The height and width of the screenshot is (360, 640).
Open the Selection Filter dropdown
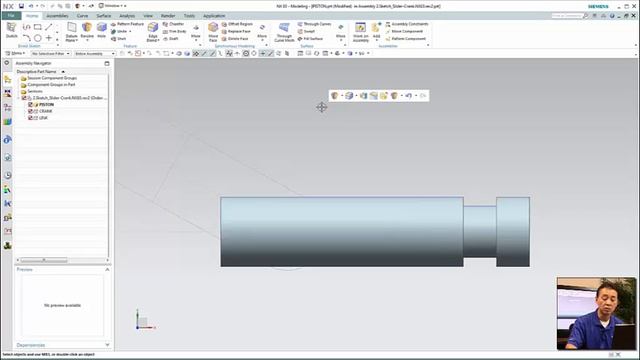[x=51, y=53]
